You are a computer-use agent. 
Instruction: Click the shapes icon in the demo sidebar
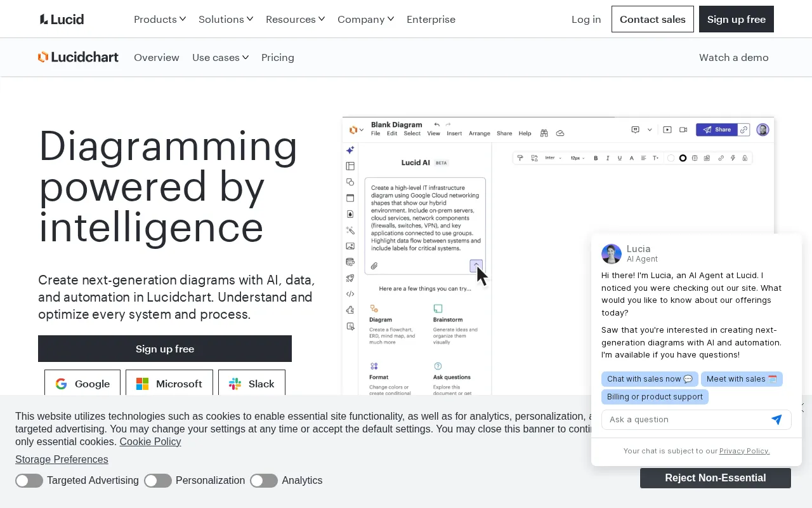pyautogui.click(x=350, y=182)
